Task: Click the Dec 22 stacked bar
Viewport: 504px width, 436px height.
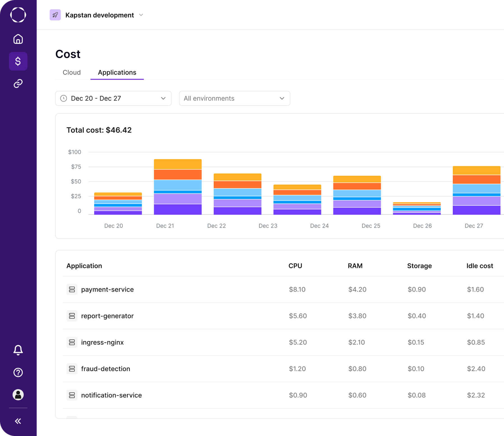Action: pyautogui.click(x=237, y=194)
